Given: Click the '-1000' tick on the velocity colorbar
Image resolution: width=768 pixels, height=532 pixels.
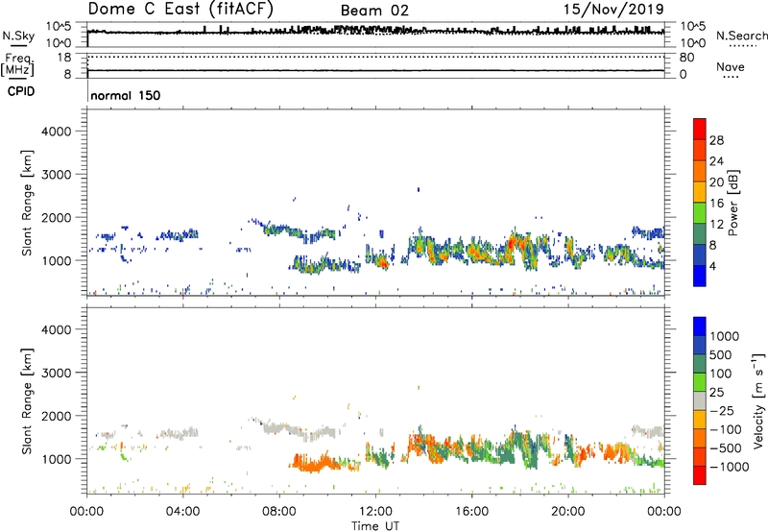Looking at the screenshot, I should (x=729, y=467).
